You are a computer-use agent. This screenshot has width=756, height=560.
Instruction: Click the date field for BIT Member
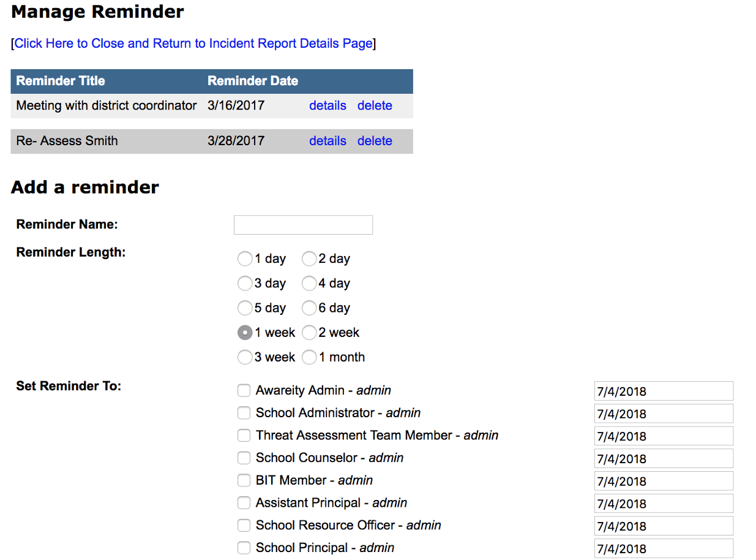[x=664, y=481]
